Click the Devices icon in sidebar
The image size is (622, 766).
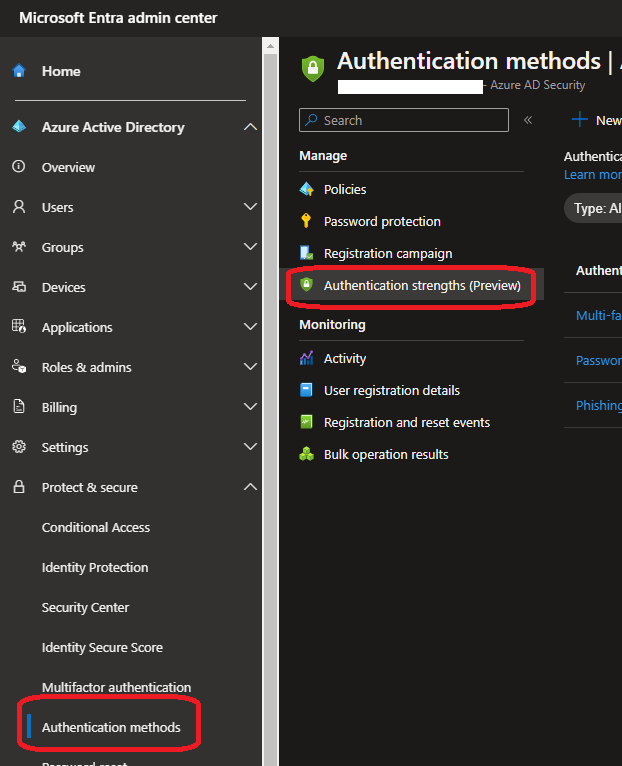pos(18,287)
